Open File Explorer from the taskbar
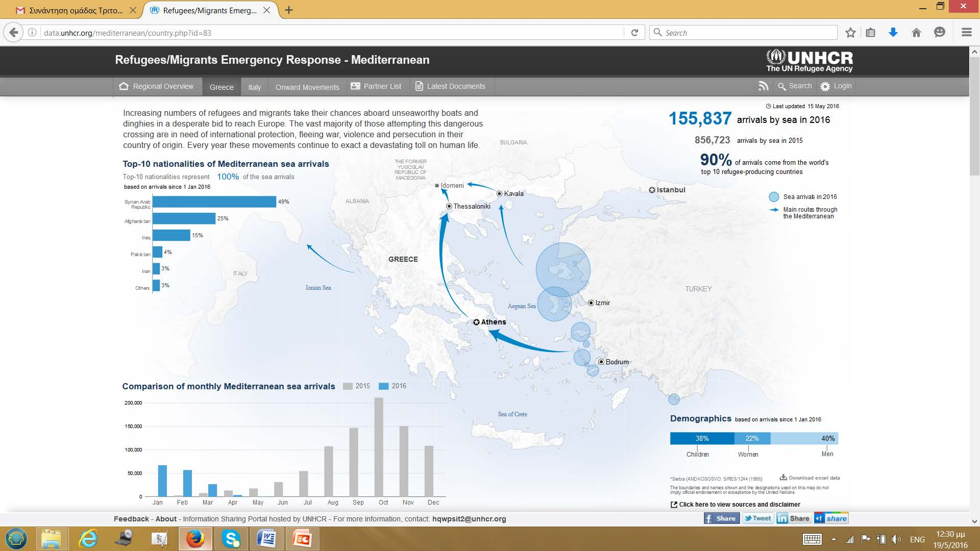 (x=52, y=539)
